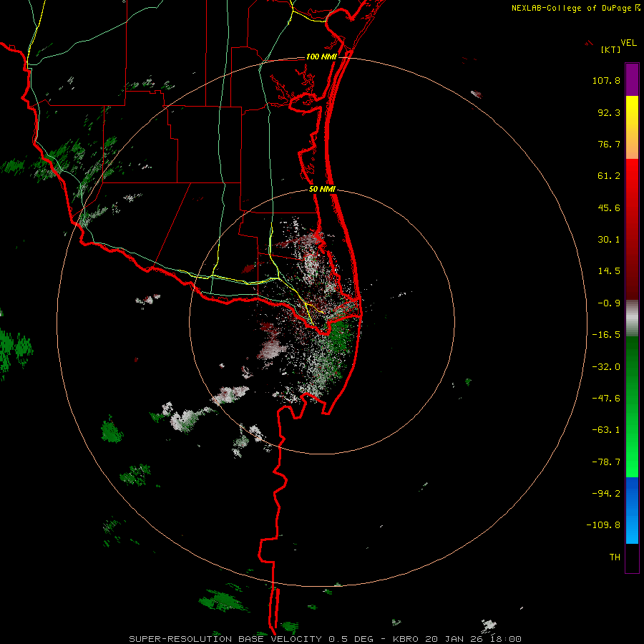Click the 14.5 legend value
This screenshot has height=644, width=644.
[x=609, y=271]
